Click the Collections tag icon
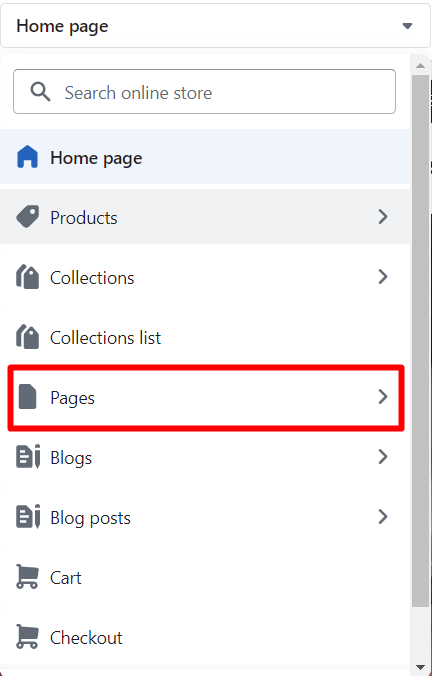Screen dimensions: 432x676 click(x=27, y=277)
